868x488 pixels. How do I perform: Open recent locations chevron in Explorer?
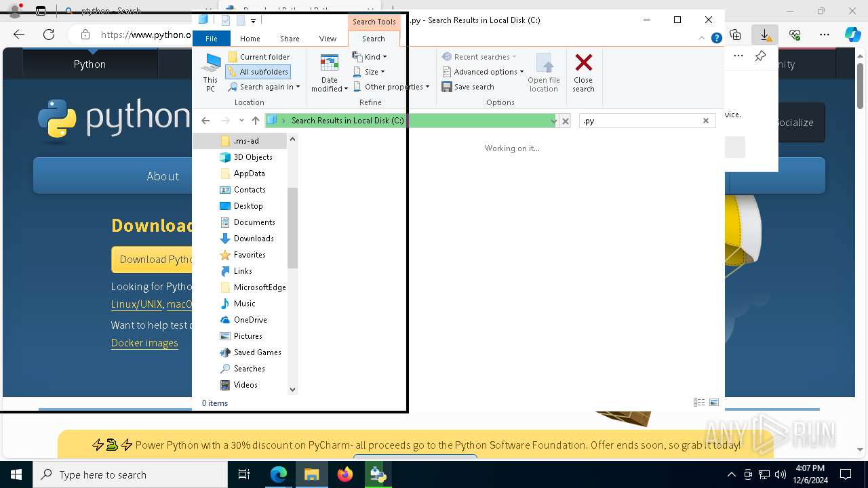241,121
